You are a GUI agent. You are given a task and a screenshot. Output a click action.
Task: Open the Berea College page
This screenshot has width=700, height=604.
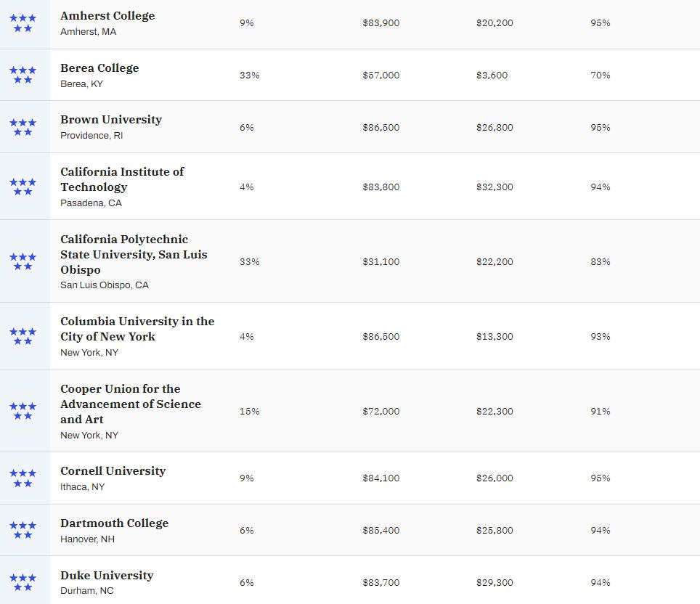[99, 68]
